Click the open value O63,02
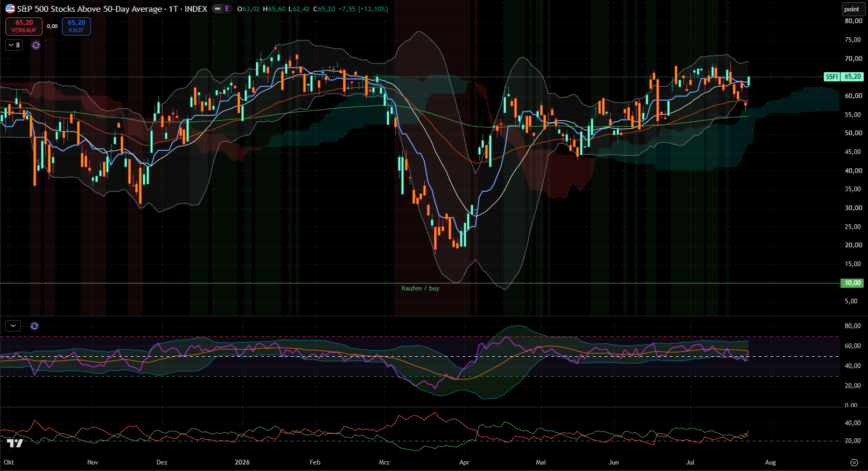The width and height of the screenshot is (868, 471). click(x=248, y=9)
